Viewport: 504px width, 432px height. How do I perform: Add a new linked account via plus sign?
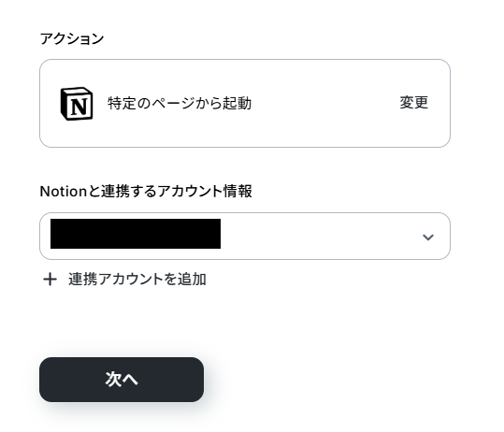coord(50,279)
